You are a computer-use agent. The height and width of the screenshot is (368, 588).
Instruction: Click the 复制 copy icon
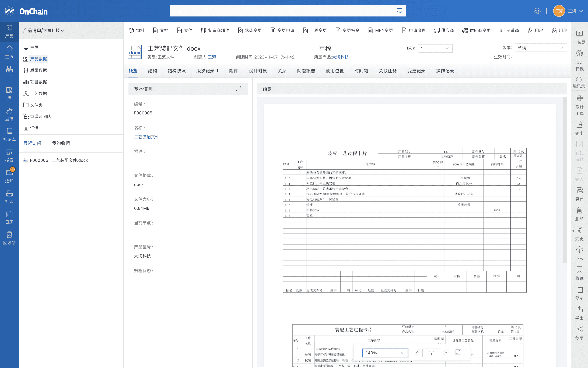[x=579, y=293]
